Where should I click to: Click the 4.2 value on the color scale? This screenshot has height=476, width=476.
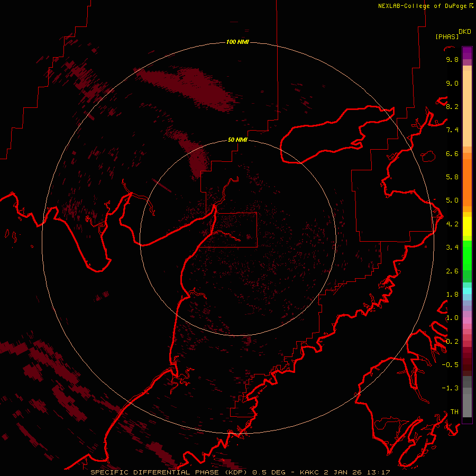[x=452, y=224]
